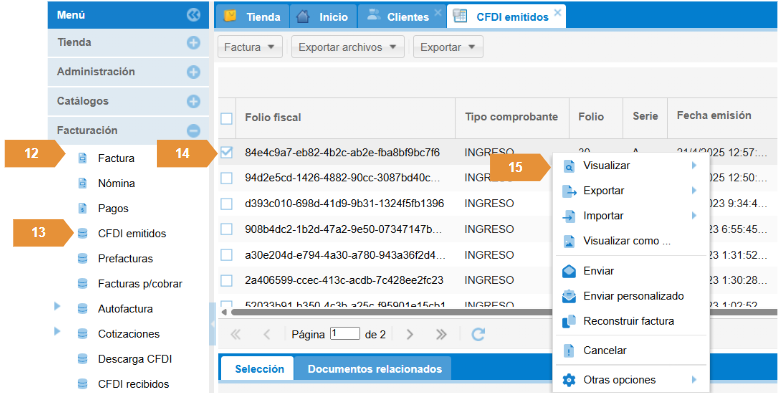Click the Serie column header
The height and width of the screenshot is (393, 781).
[x=645, y=118]
